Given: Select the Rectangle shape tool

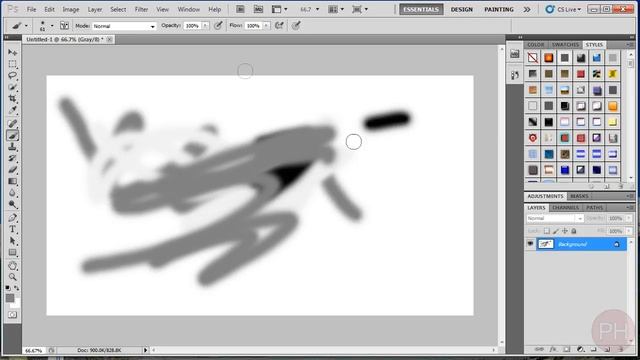Looking at the screenshot, I should (x=12, y=252).
